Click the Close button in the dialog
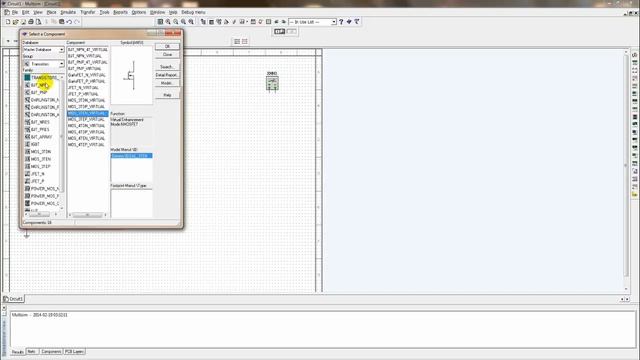 [167, 54]
